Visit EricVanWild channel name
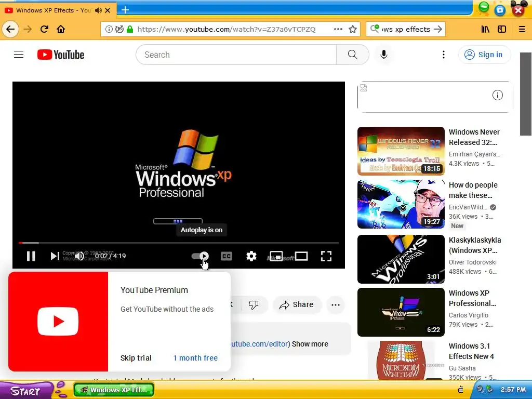 (468, 207)
